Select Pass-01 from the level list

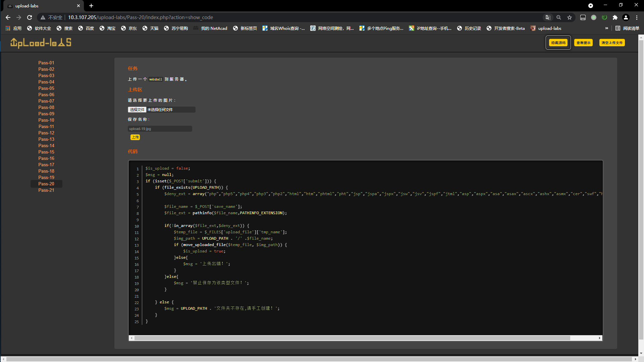tap(46, 63)
